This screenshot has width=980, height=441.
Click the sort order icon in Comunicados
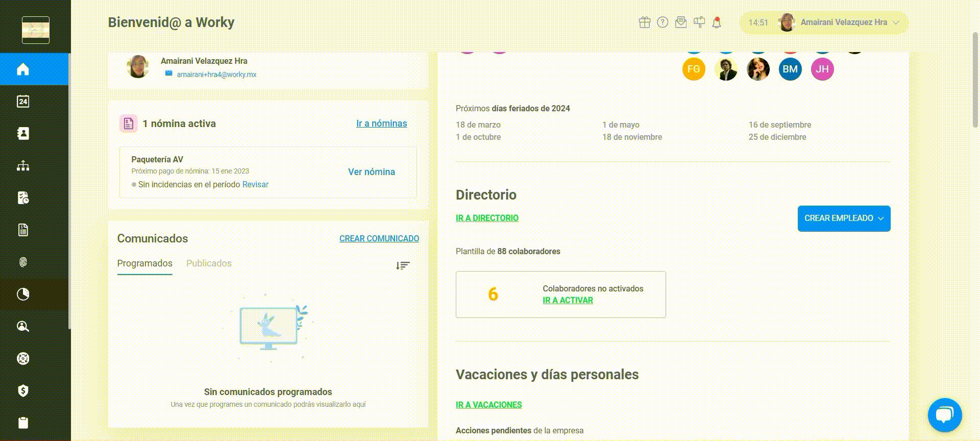pos(403,265)
